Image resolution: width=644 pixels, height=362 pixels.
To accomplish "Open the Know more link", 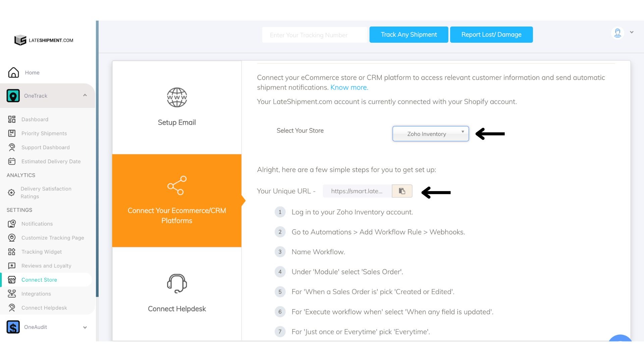I will tap(349, 87).
